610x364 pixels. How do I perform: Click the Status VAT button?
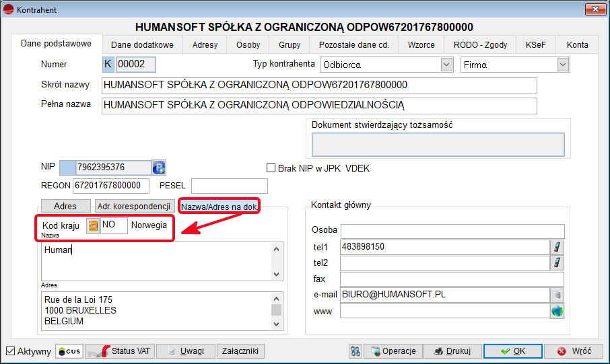pyautogui.click(x=120, y=351)
